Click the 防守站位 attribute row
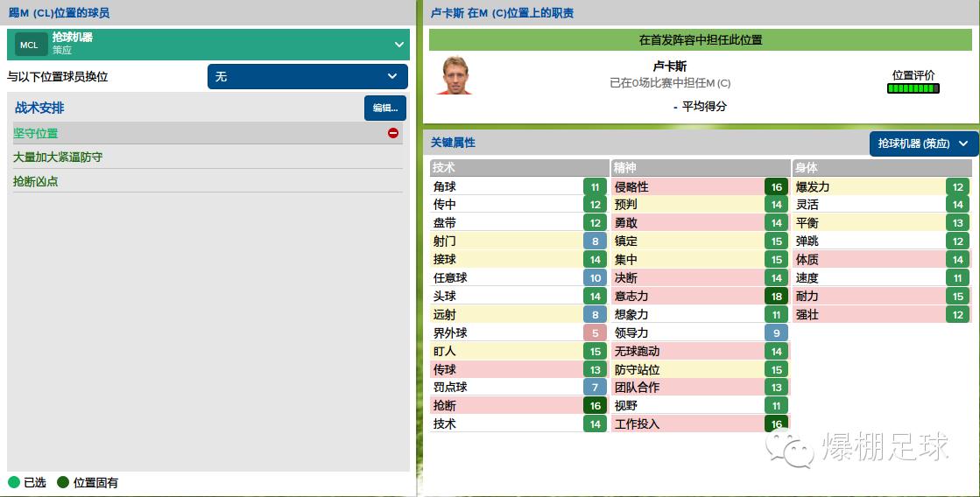Image resolution: width=980 pixels, height=497 pixels. click(x=700, y=369)
